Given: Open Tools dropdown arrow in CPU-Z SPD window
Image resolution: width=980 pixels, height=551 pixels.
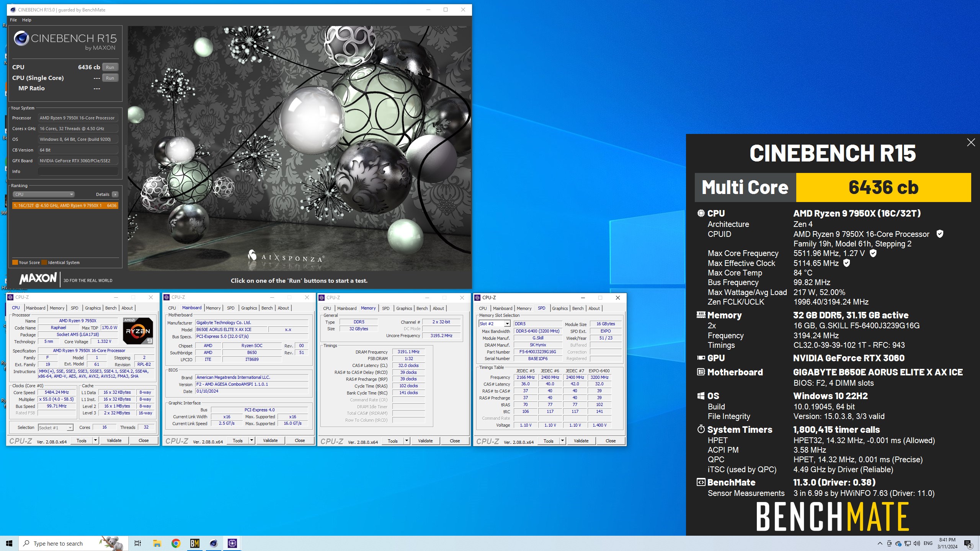Looking at the screenshot, I should [562, 441].
